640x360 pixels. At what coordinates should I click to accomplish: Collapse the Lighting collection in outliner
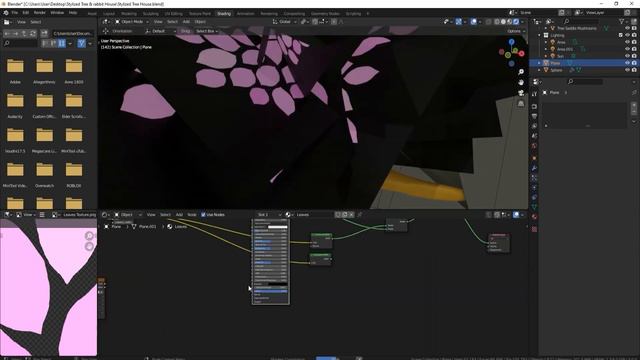[x=539, y=35]
